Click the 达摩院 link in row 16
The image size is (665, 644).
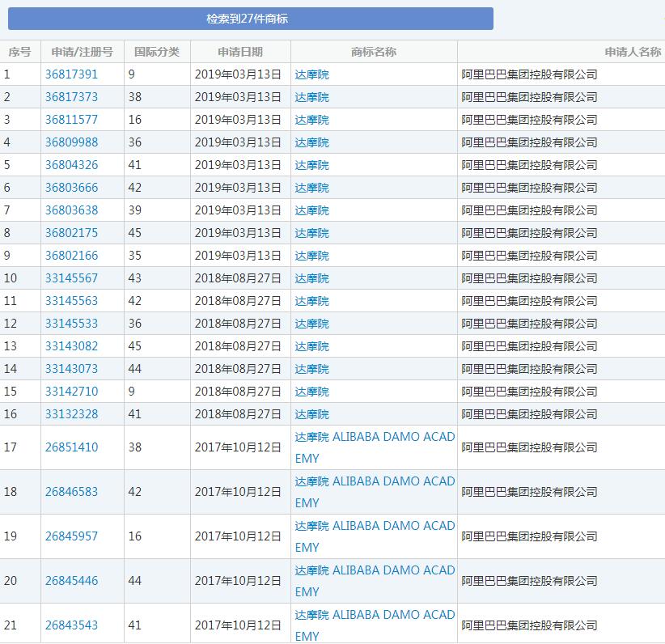coord(311,413)
